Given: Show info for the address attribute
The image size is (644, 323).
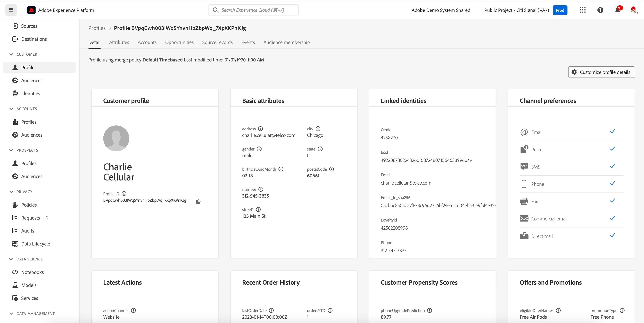Looking at the screenshot, I should tap(260, 129).
